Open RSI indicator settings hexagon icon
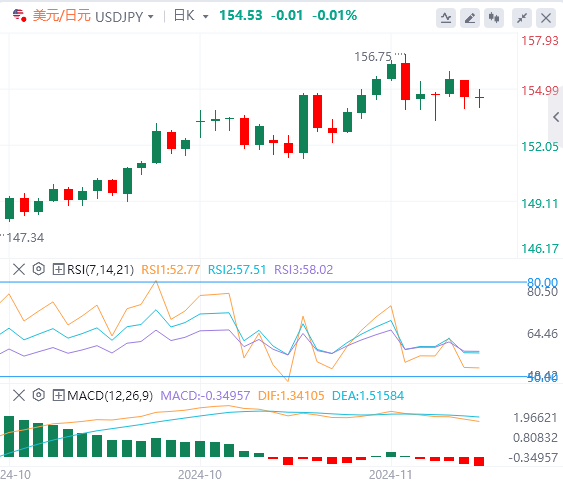The width and height of the screenshot is (563, 486). click(x=38, y=269)
